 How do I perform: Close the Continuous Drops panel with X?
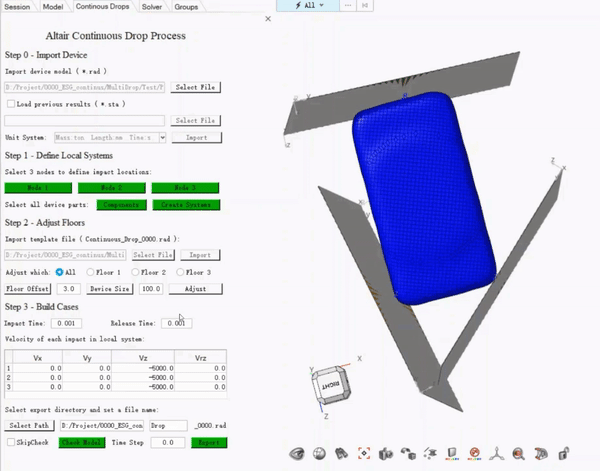point(268,19)
